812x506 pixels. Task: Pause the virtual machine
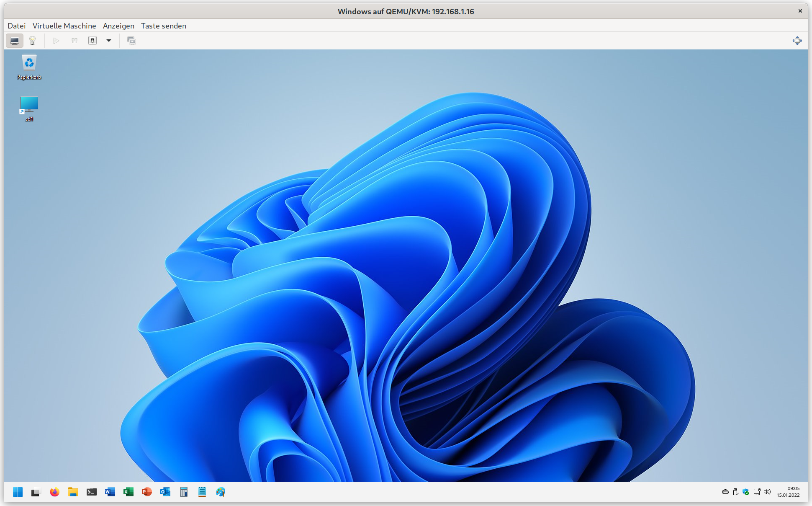(75, 41)
